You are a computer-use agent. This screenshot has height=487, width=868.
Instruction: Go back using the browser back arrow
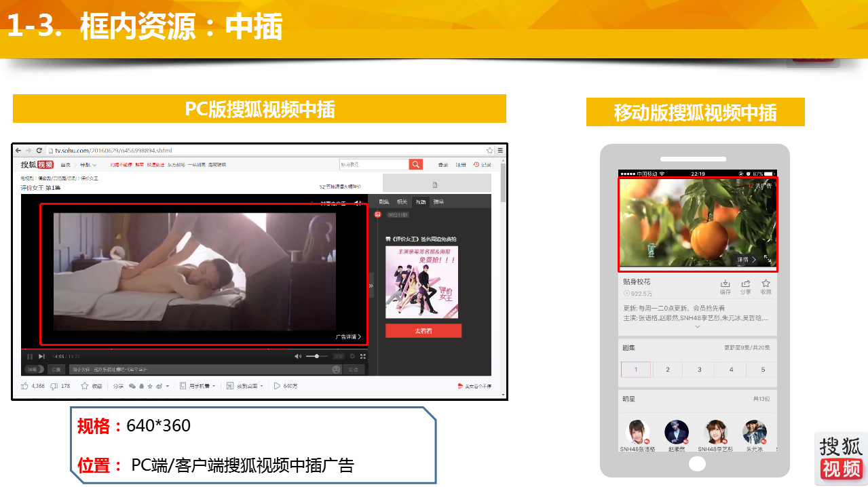[19, 150]
